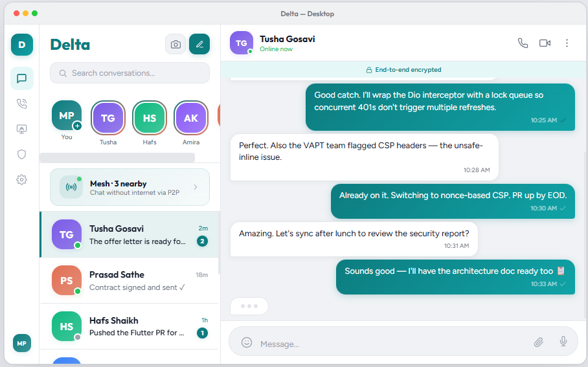Click the macOS green maximize button

click(x=34, y=14)
